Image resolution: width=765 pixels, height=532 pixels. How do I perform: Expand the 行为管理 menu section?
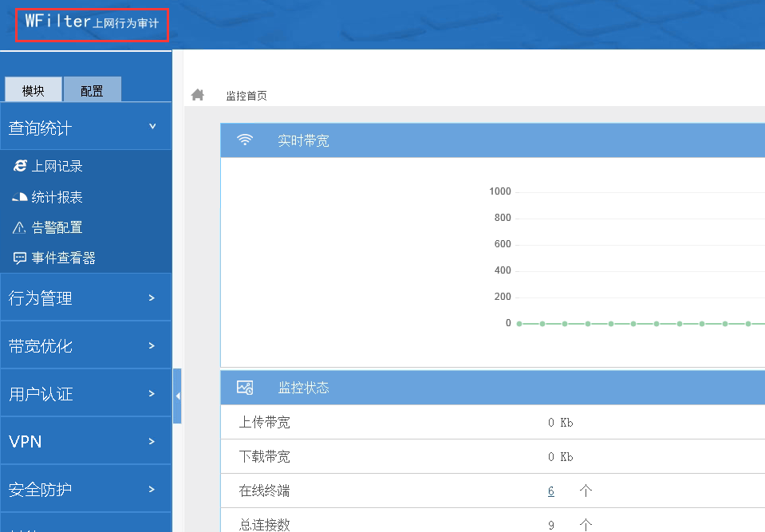85,298
